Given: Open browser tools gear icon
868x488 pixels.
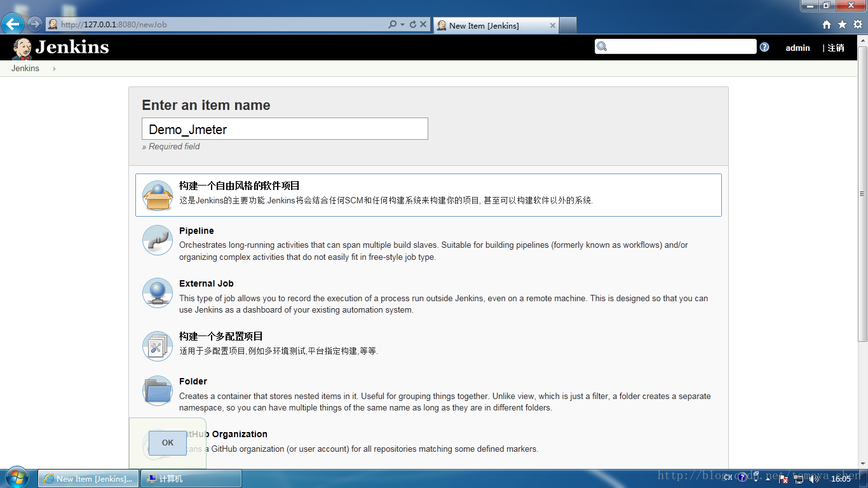Looking at the screenshot, I should pos(857,25).
